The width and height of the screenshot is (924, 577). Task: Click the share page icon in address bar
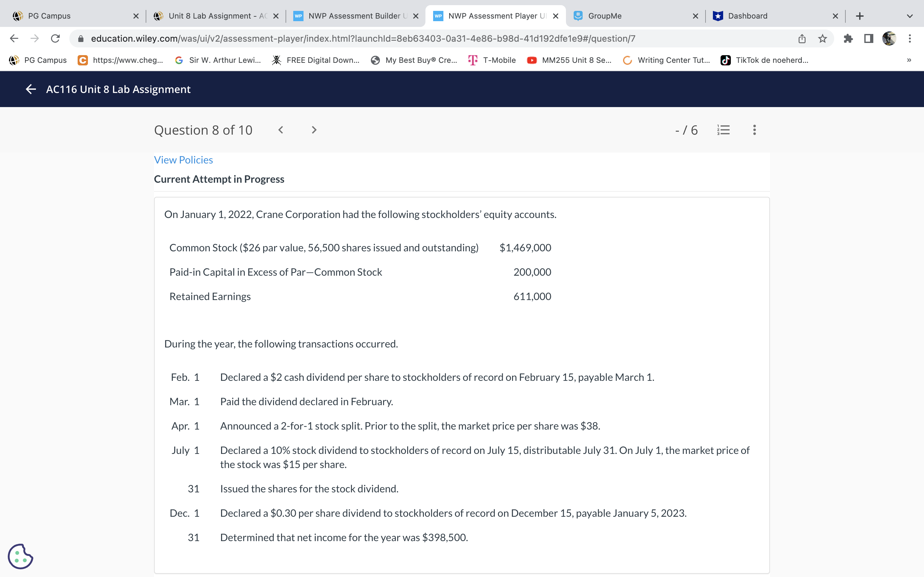802,38
